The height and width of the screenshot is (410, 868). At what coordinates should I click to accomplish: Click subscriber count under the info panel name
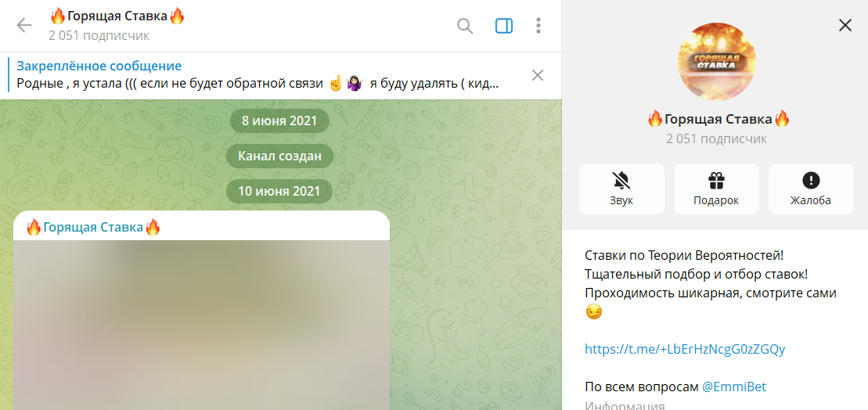click(x=716, y=138)
